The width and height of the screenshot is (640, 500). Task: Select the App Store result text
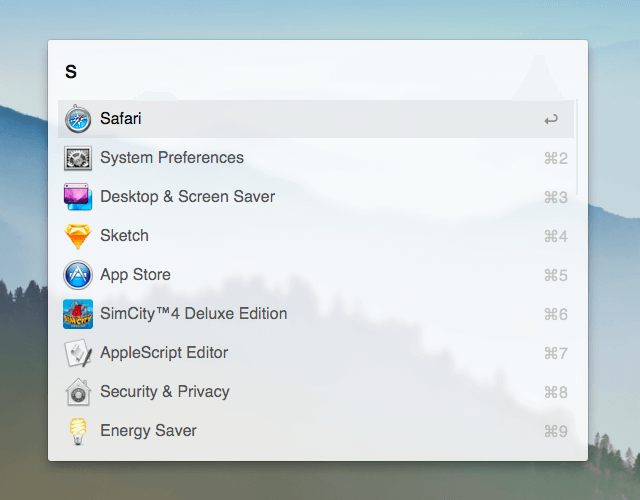click(135, 275)
